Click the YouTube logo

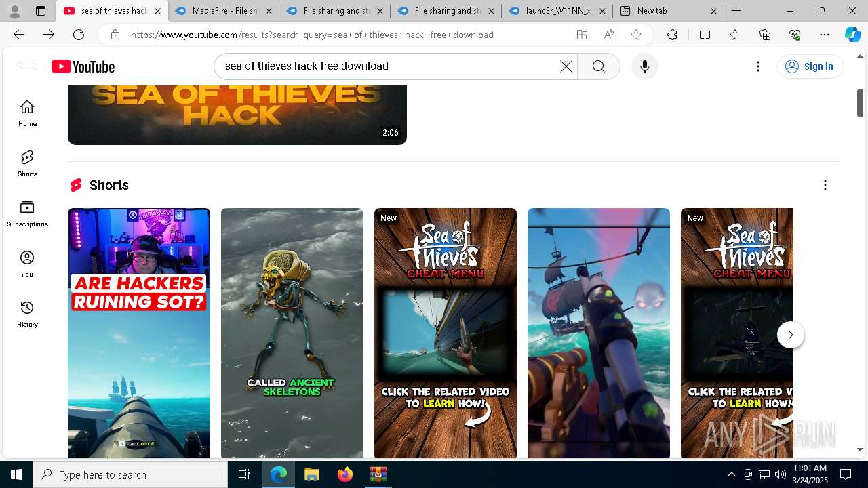[x=83, y=66]
